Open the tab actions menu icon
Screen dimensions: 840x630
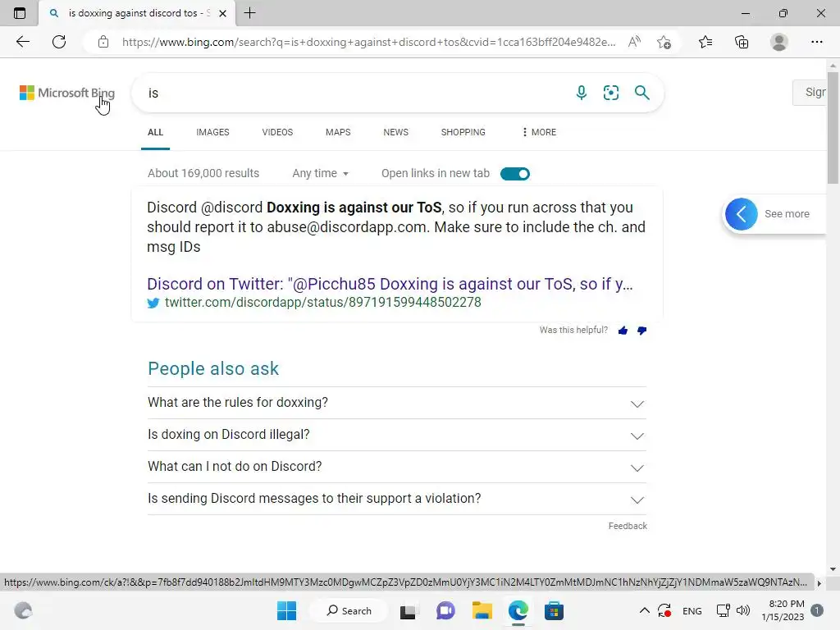click(x=20, y=13)
